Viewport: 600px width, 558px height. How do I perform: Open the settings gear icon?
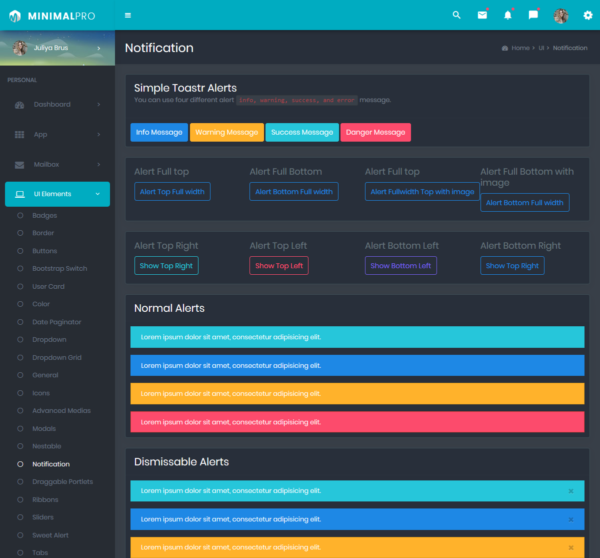[588, 15]
